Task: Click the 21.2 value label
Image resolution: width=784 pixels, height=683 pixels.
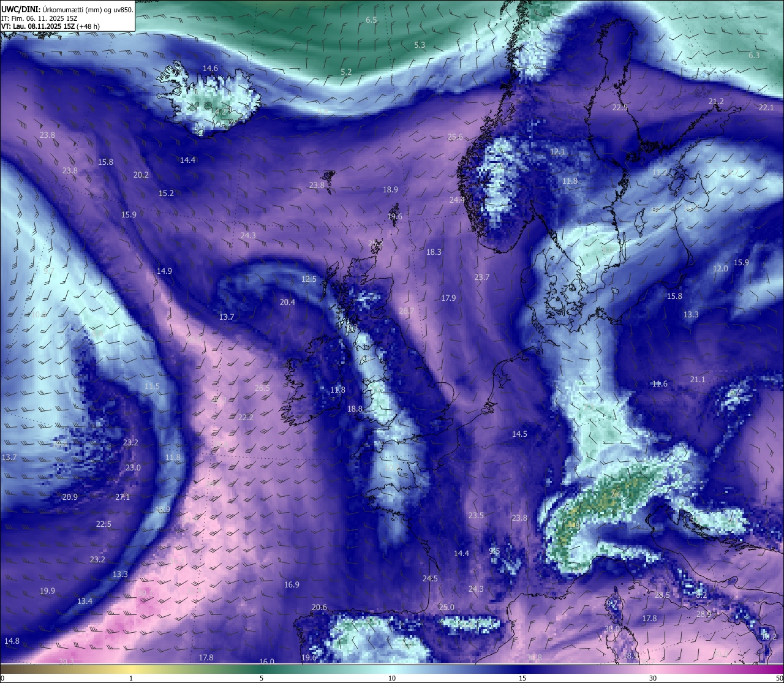Action: pos(715,101)
